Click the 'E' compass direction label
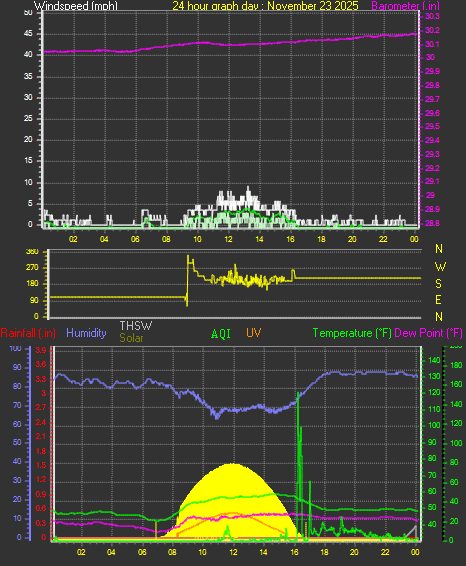Image resolution: width=466 pixels, height=566 pixels. [438, 300]
